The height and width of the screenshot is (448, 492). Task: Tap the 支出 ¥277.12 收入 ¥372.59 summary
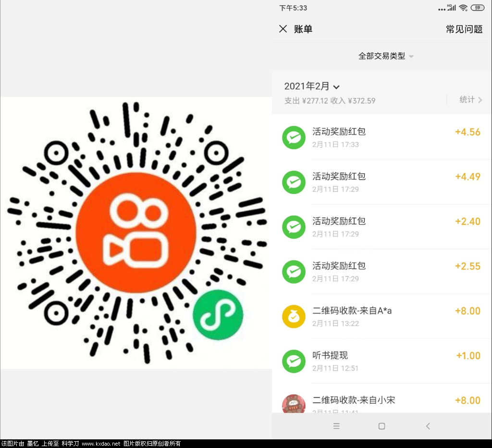coord(330,101)
